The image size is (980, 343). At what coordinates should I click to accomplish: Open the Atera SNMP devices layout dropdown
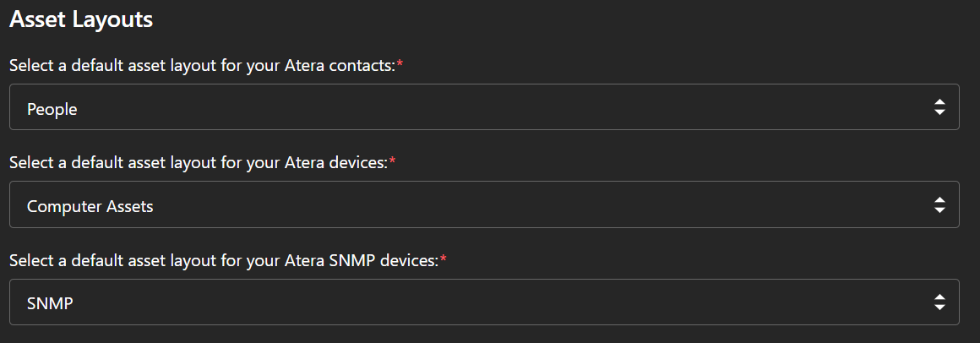(x=483, y=302)
